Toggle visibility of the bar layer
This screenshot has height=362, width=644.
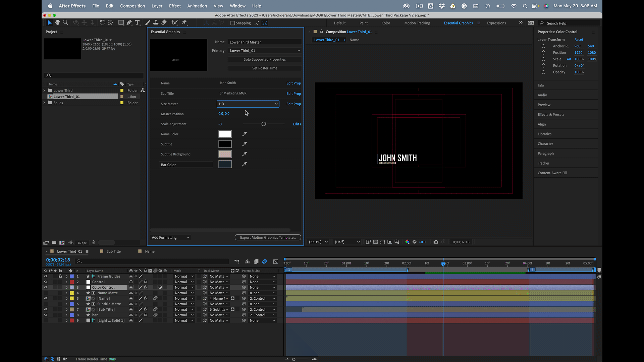(x=46, y=315)
